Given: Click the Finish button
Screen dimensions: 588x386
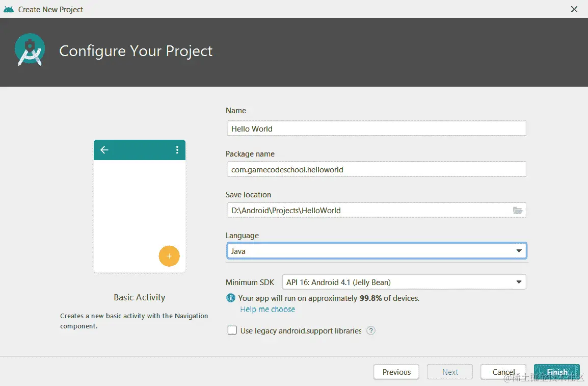Looking at the screenshot, I should coord(557,372).
